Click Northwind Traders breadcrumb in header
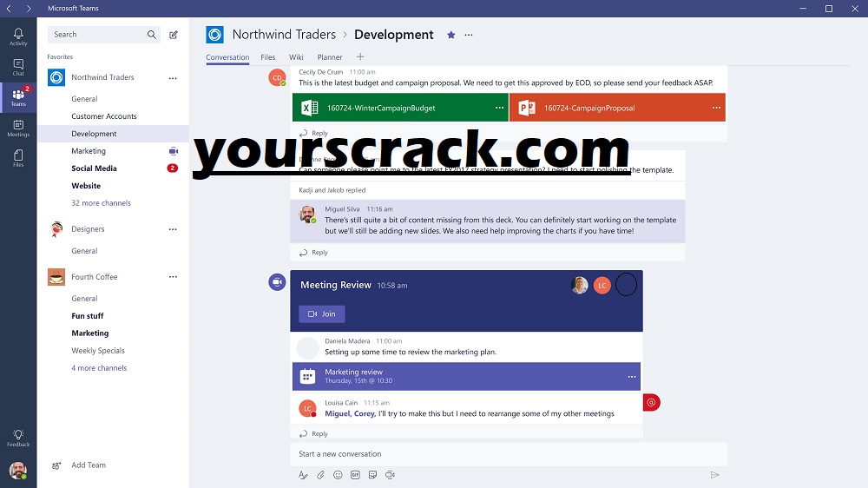The image size is (868, 488). tap(284, 35)
